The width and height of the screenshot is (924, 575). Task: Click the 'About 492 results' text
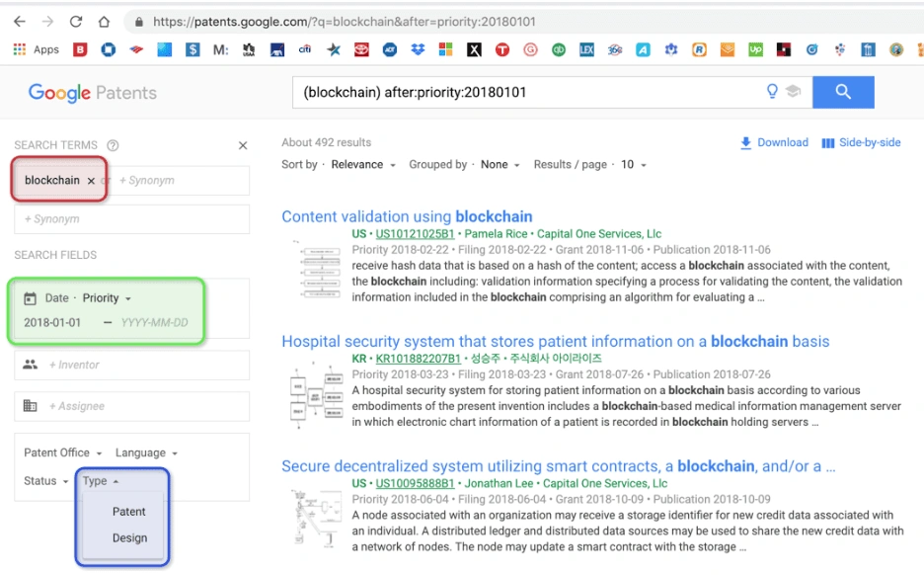327,142
